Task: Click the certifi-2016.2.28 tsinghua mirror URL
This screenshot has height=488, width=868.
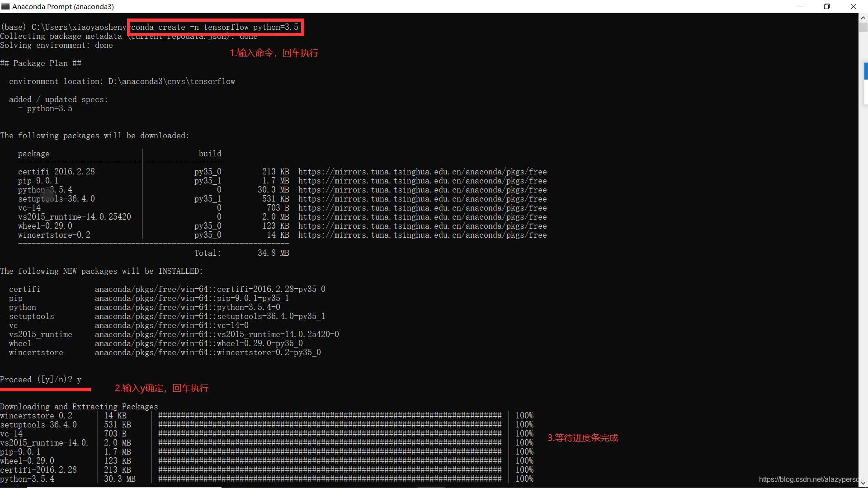Action: click(422, 172)
